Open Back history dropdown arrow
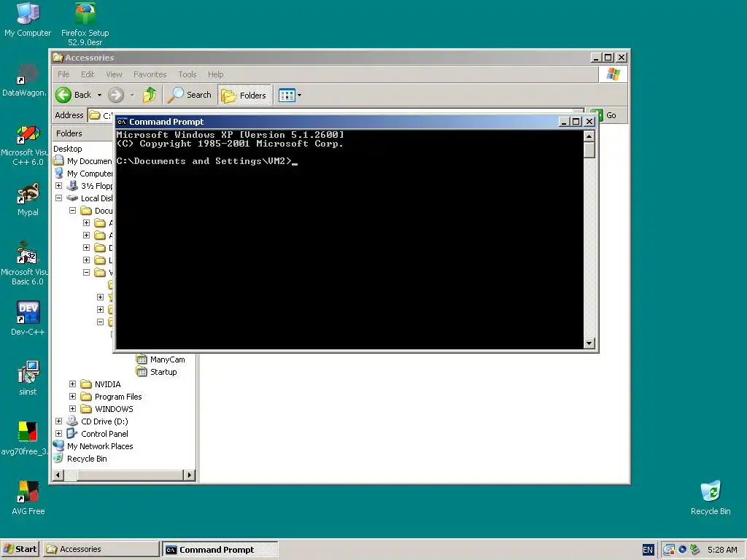The image size is (747, 560). tap(99, 96)
